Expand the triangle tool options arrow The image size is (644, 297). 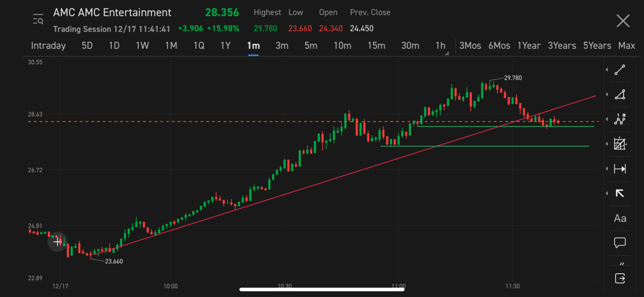pos(607,94)
